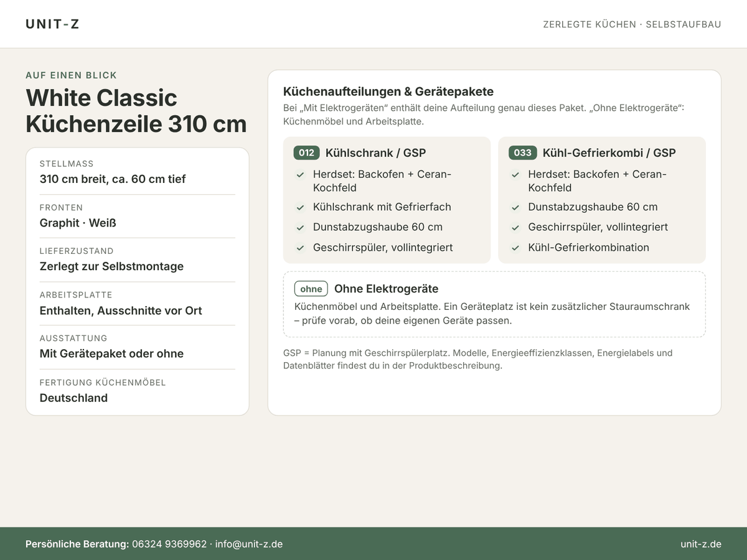Click the check icon for Dunstabzugshaube in package 033
The height and width of the screenshot is (560, 747).
tap(515, 208)
